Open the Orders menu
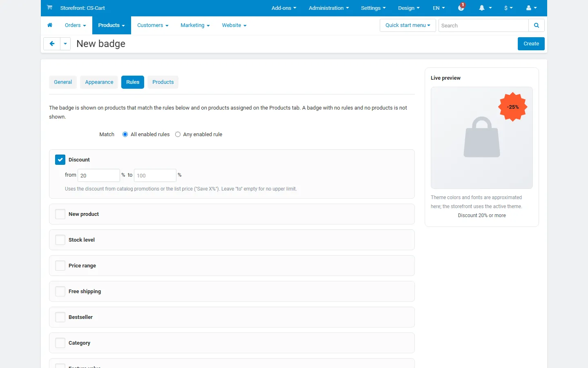 (x=76, y=25)
